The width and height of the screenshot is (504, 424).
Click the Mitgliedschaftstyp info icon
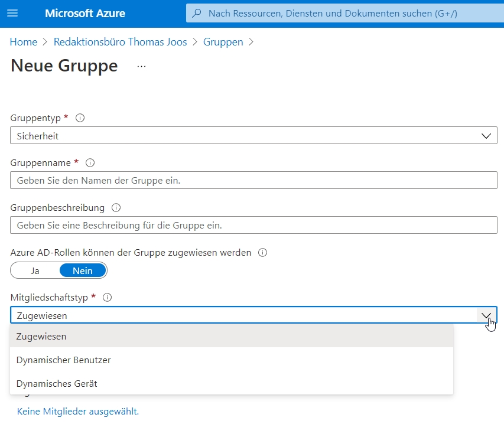tap(107, 297)
